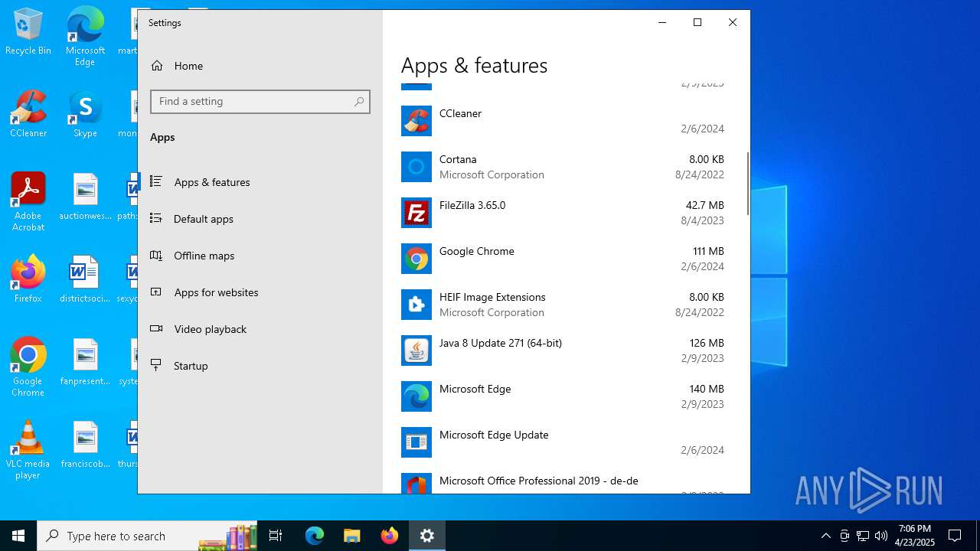Click the Offline maps sidebar icon
The height and width of the screenshot is (551, 980).
coord(156,255)
